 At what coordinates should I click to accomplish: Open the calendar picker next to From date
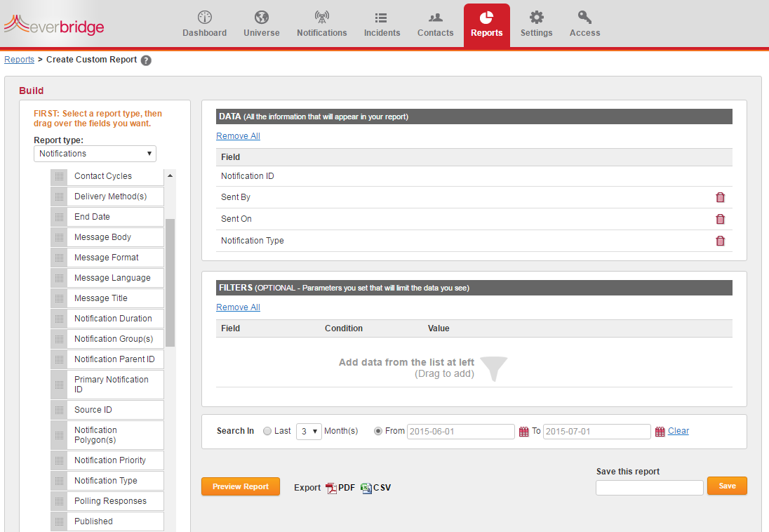click(x=524, y=431)
